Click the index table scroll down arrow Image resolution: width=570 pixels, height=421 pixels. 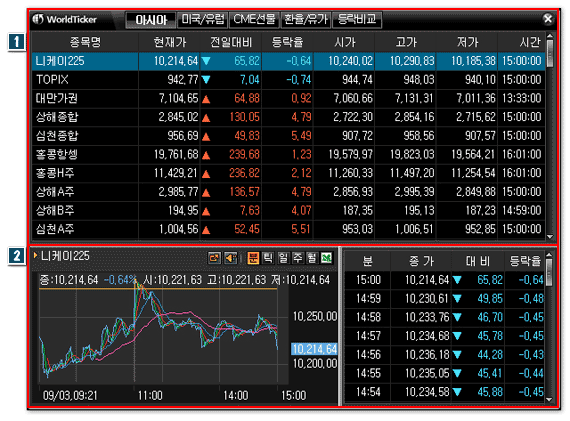click(x=550, y=237)
